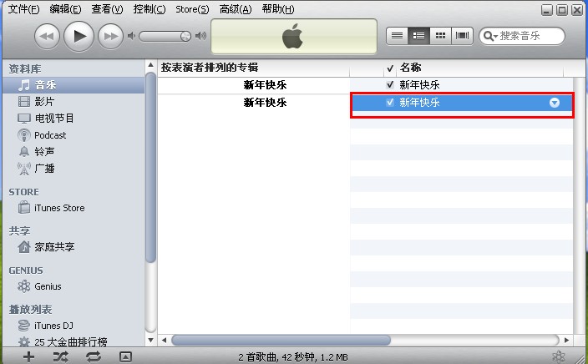Switch to grid view

pyautogui.click(x=440, y=36)
